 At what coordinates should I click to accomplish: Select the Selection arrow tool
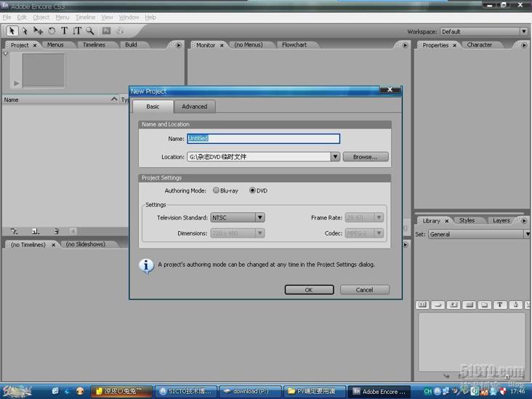pyautogui.click(x=12, y=31)
